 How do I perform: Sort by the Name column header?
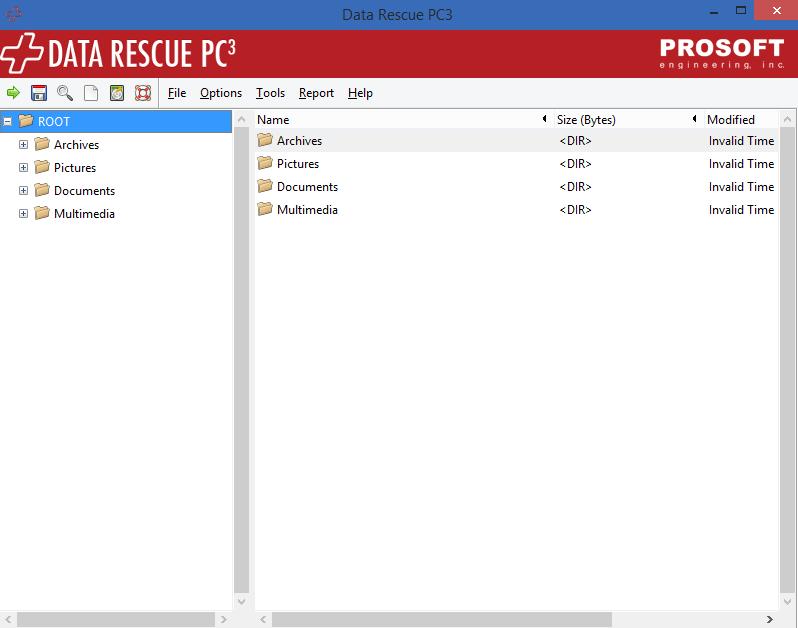[x=273, y=120]
